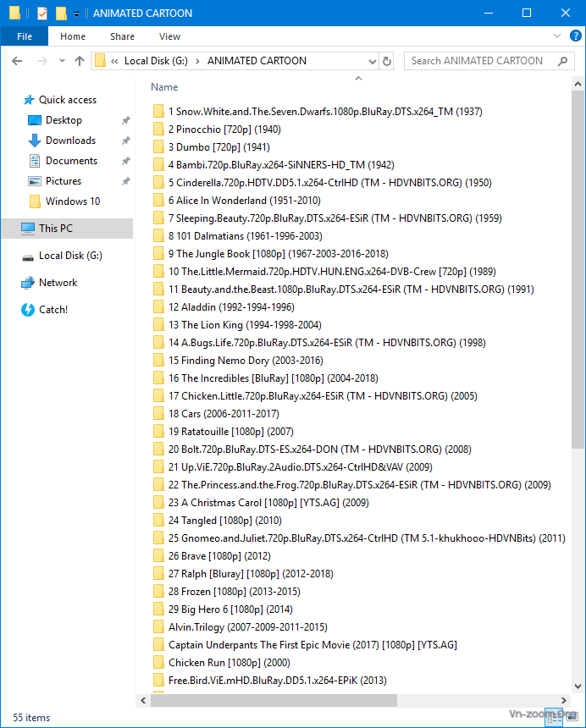
Task: Select '6 Alice In Wonderland (1951-2010)'
Action: pyautogui.click(x=244, y=201)
